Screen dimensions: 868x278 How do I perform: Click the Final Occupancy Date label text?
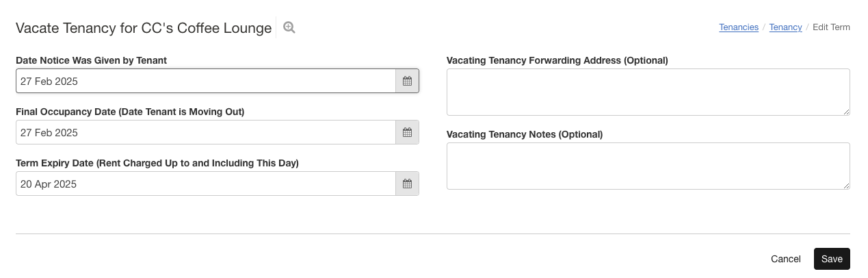130,112
